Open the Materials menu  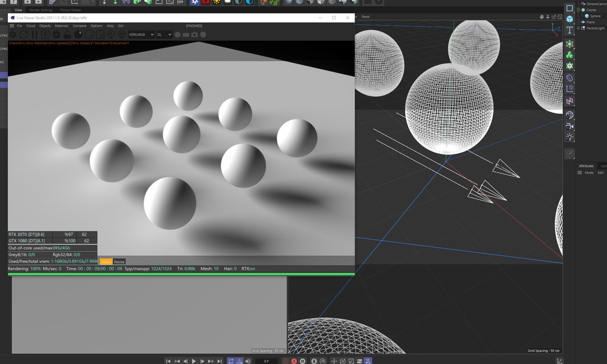(x=62, y=26)
